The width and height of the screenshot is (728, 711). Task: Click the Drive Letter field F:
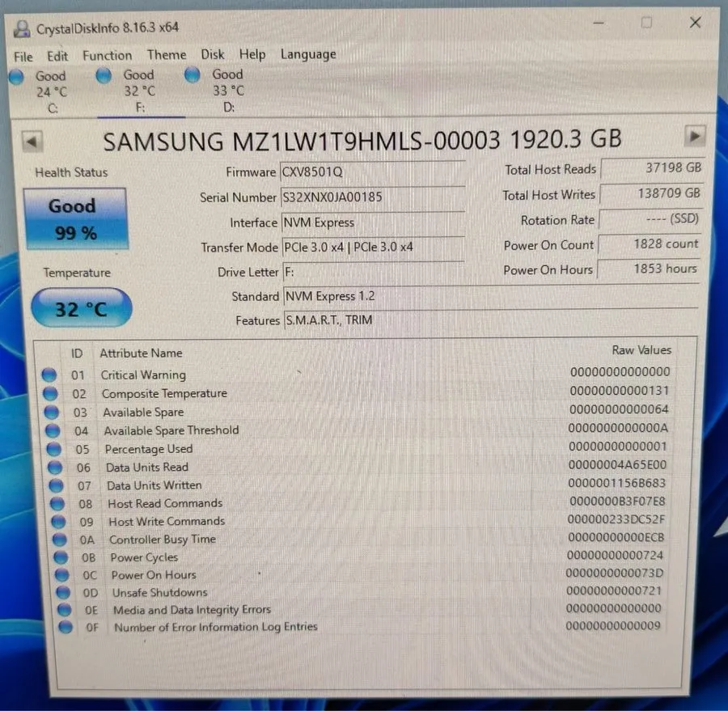click(373, 272)
